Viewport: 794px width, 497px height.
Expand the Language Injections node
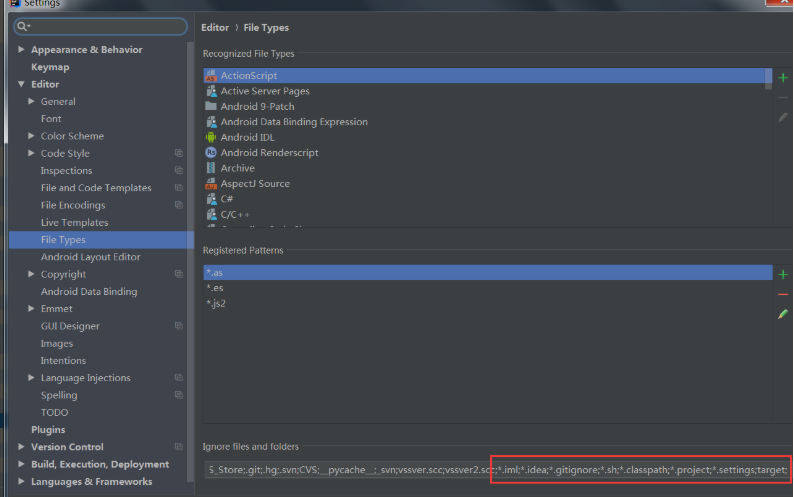coord(31,378)
